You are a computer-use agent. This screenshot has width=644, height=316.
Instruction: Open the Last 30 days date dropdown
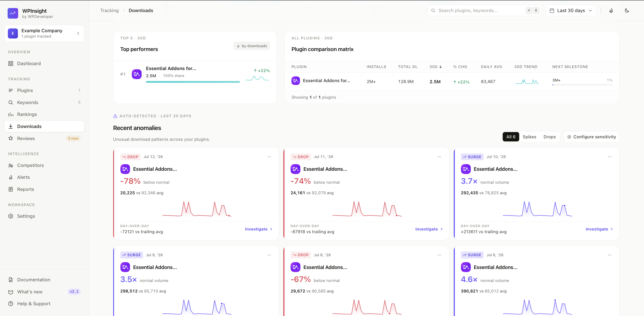[x=571, y=11]
